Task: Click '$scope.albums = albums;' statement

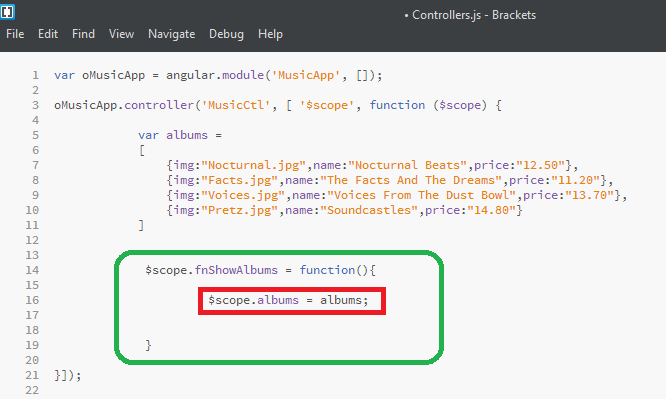Action: click(288, 300)
